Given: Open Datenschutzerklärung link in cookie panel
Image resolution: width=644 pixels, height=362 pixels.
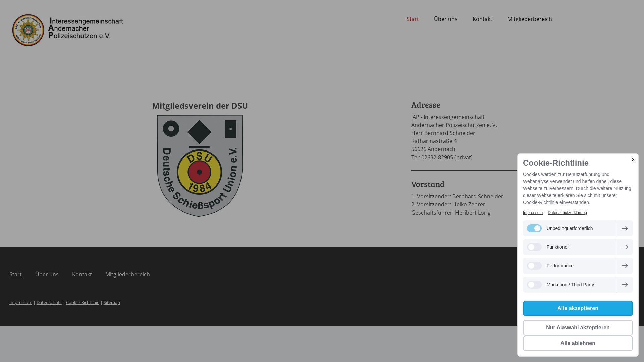Looking at the screenshot, I should pos(567,213).
